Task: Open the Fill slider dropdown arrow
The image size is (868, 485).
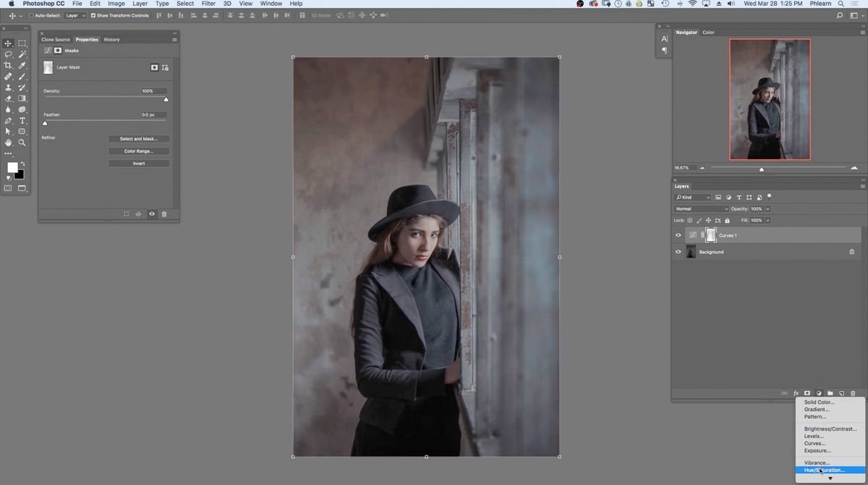Action: pyautogui.click(x=767, y=220)
